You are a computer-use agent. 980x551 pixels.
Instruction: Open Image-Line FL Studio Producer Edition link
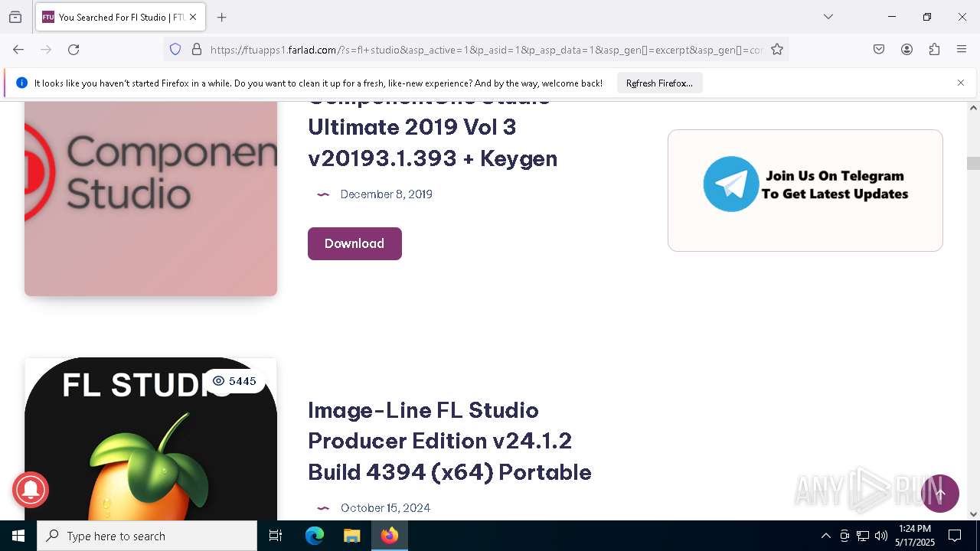(449, 441)
